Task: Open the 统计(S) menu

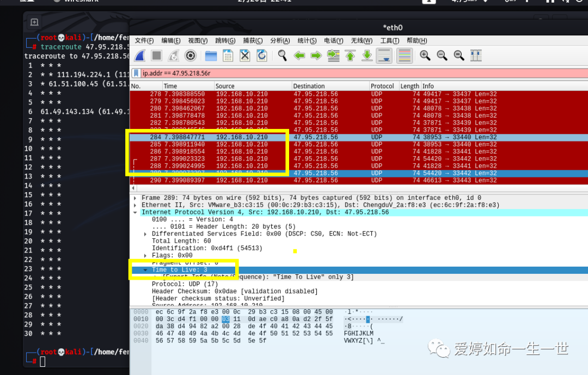Action: point(307,40)
